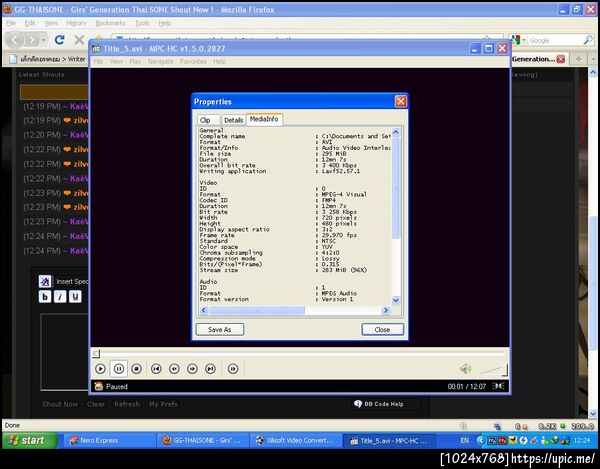Click the Play button in MPC-HC
The width and height of the screenshot is (600, 469).
[100, 369]
